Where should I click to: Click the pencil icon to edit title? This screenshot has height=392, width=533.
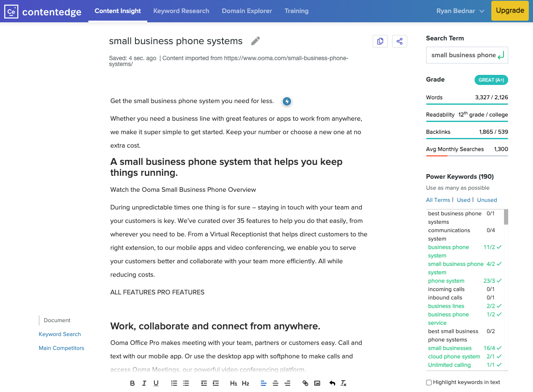pyautogui.click(x=255, y=41)
